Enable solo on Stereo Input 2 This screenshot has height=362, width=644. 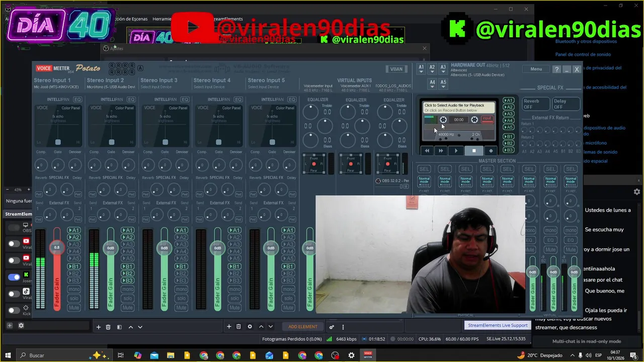click(128, 299)
